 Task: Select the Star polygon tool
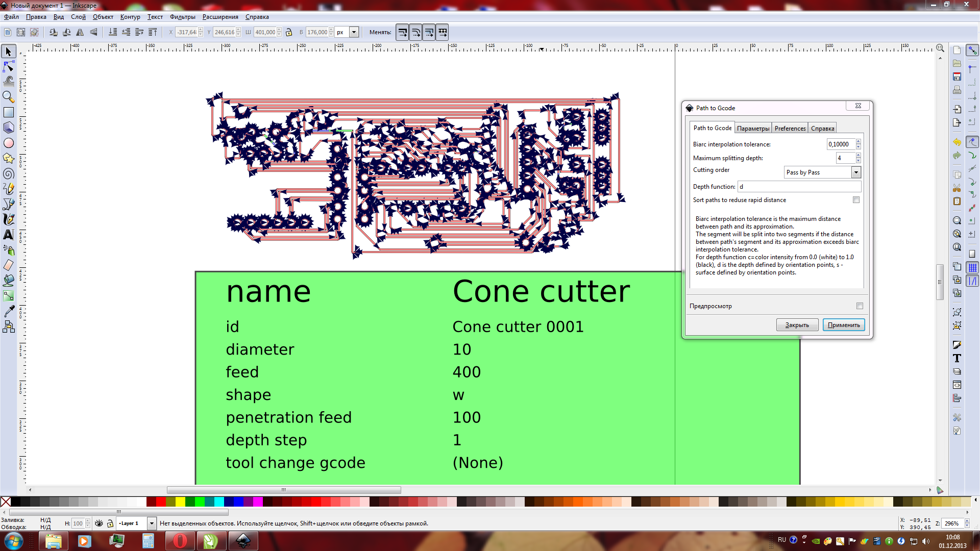click(9, 159)
